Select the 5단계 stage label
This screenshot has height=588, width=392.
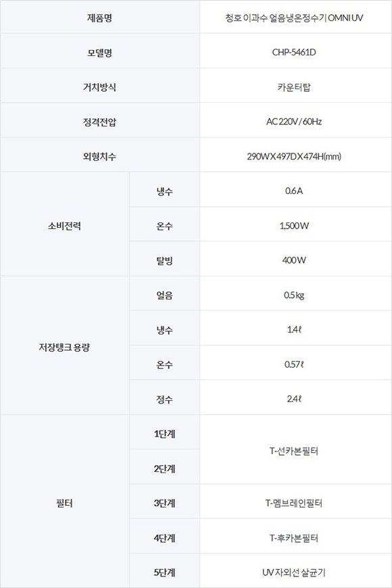(164, 572)
